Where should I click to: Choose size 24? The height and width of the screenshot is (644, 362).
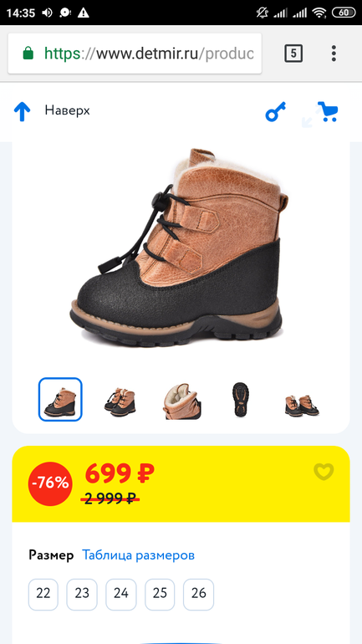(121, 595)
